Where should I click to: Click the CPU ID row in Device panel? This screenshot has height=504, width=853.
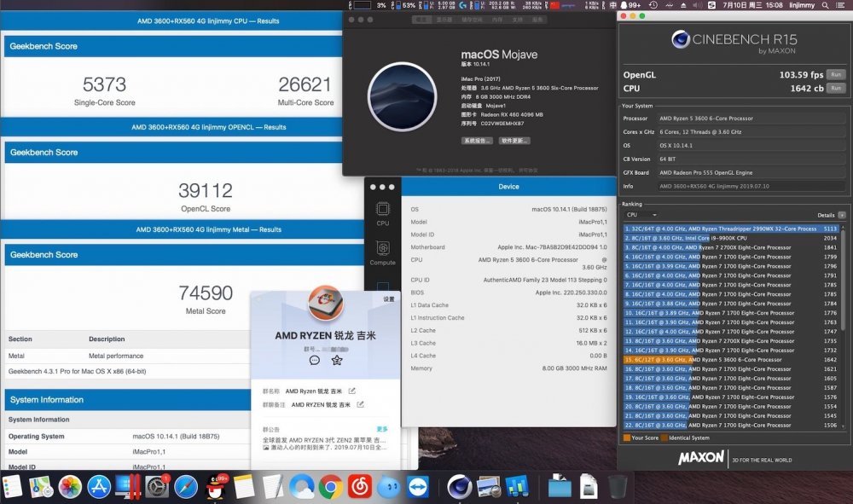[508, 280]
